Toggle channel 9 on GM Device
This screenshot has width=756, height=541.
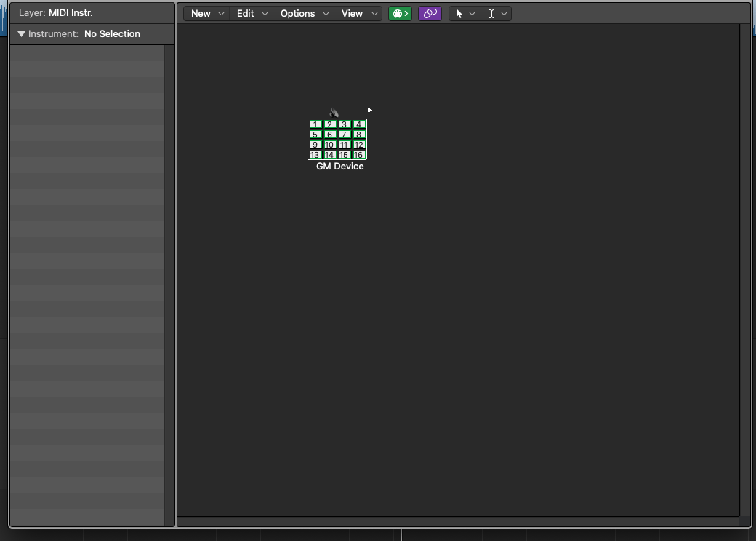315,145
